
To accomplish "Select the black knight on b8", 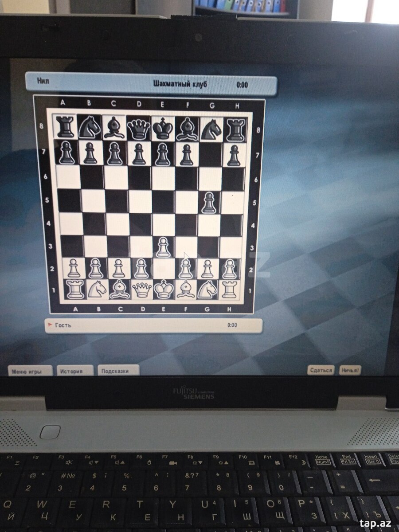I will click(x=90, y=128).
